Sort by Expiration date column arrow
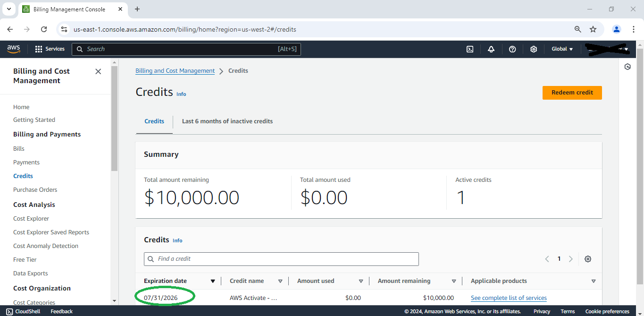 click(213, 281)
